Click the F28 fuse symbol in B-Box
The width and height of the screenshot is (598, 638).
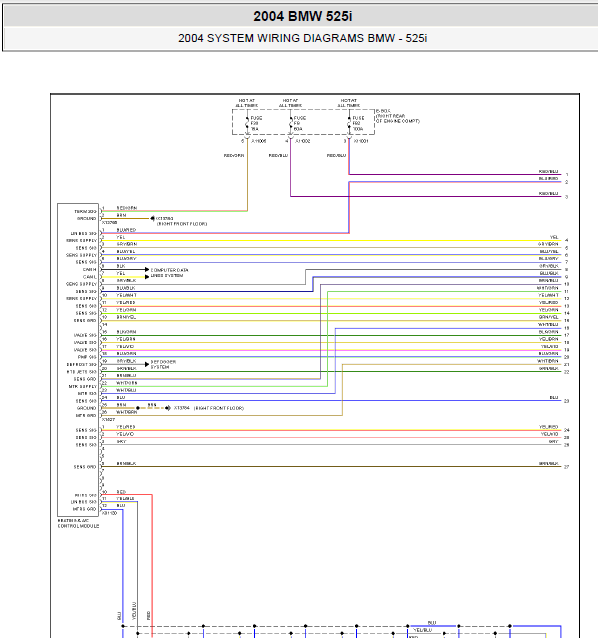(x=247, y=123)
